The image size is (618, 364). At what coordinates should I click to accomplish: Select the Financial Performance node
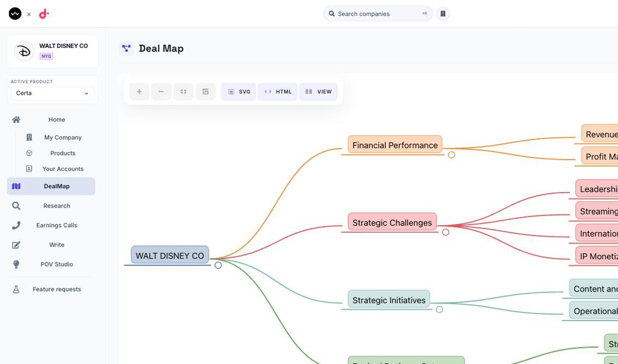pos(395,145)
